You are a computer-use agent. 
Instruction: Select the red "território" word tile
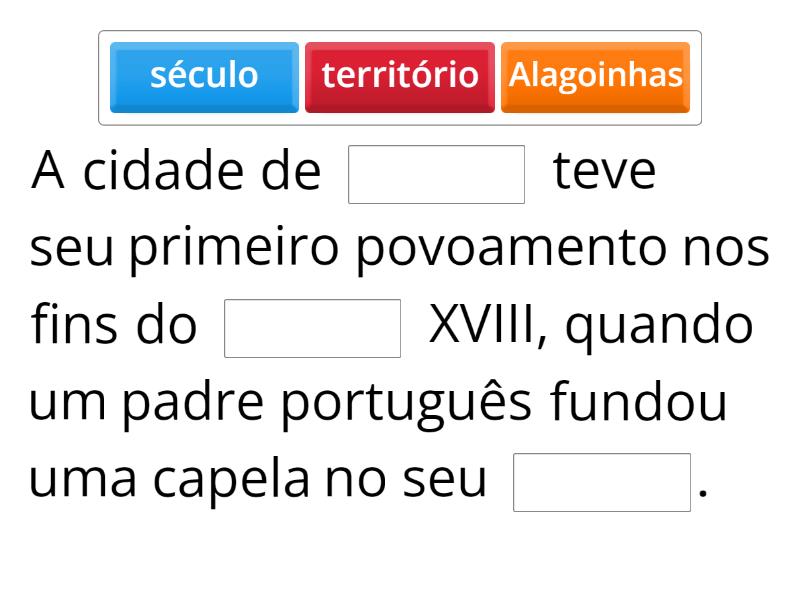[400, 76]
